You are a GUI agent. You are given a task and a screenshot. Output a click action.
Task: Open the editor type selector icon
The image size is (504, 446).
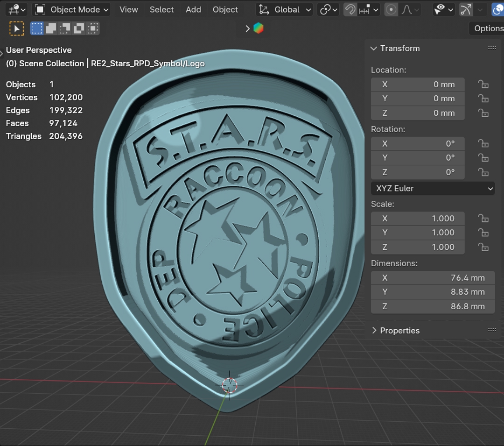tap(17, 9)
